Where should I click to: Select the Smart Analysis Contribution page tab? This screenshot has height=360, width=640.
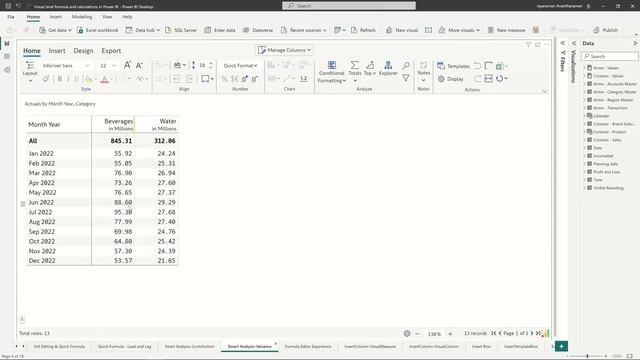[189, 346]
